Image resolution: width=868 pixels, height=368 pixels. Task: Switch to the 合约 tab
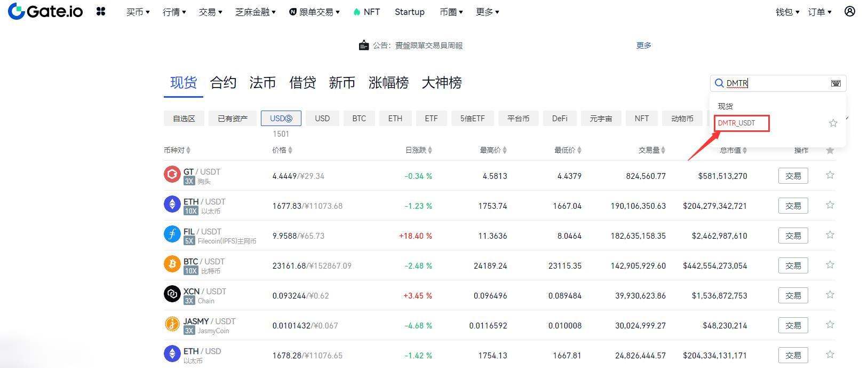(223, 83)
